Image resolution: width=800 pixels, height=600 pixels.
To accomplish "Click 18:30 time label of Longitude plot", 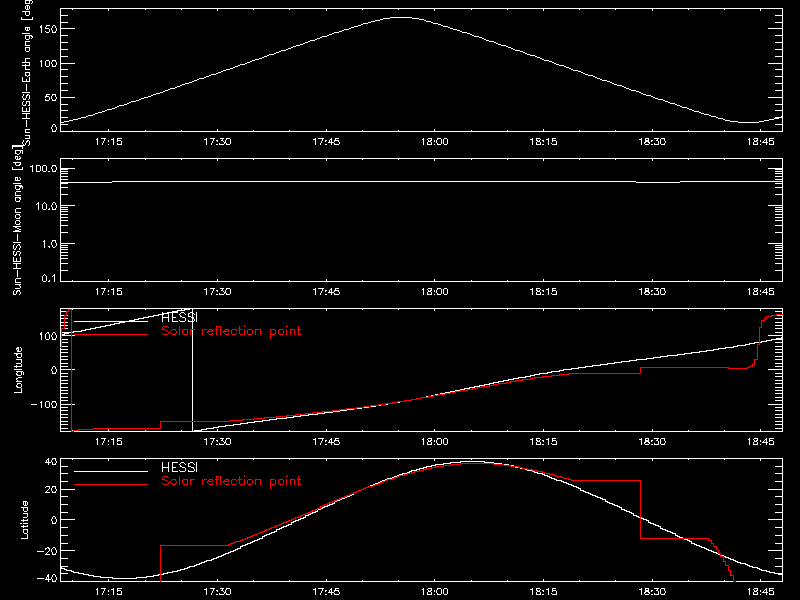I will coord(652,442).
